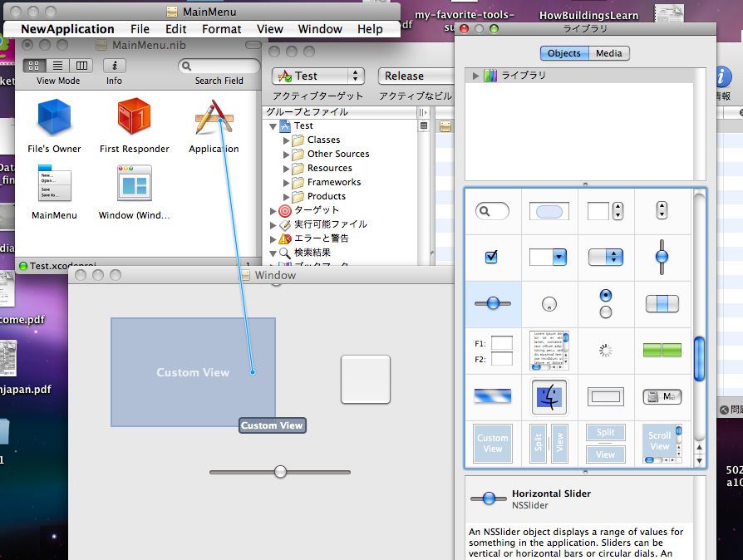Viewport: 743px width, 560px height.
Task: Pick the horizontal Split View object in library
Action: click(606, 444)
